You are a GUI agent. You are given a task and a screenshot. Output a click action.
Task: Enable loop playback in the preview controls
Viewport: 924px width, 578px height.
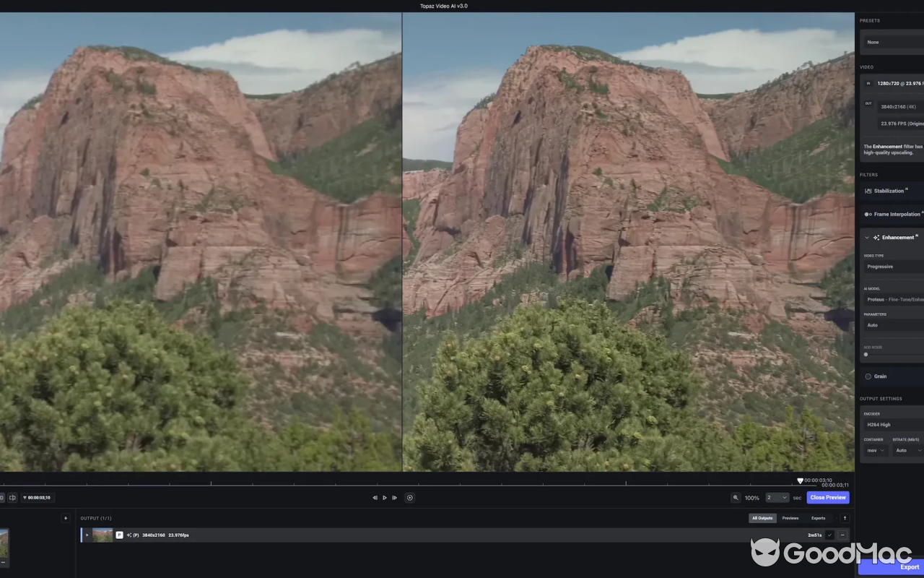tap(410, 497)
